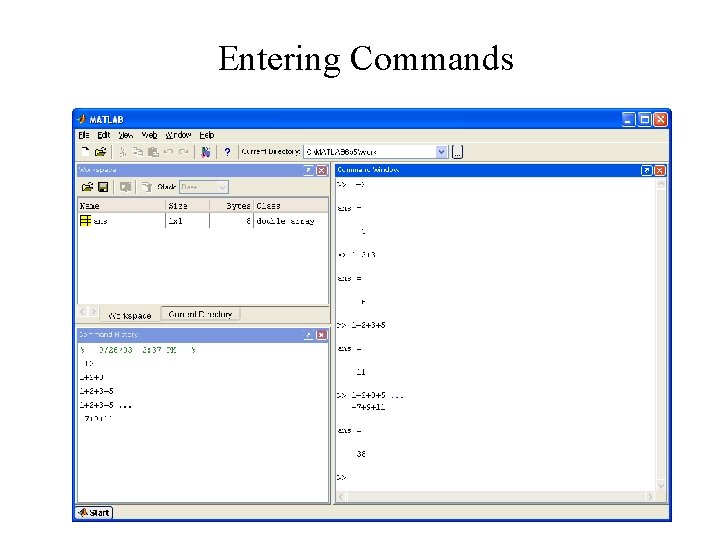The width and height of the screenshot is (720, 540).
Task: Open the Web menu
Action: click(149, 135)
